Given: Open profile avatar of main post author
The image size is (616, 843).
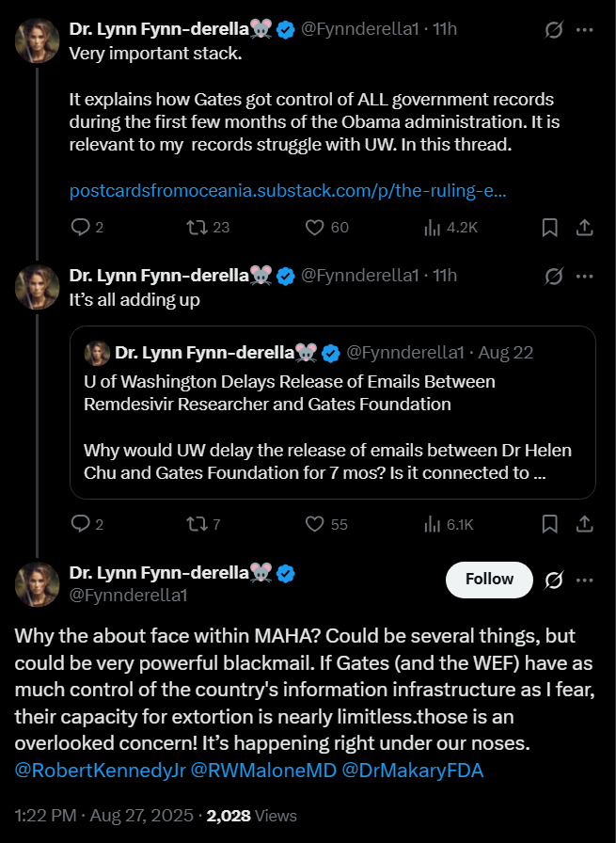Looking at the screenshot, I should 37,584.
